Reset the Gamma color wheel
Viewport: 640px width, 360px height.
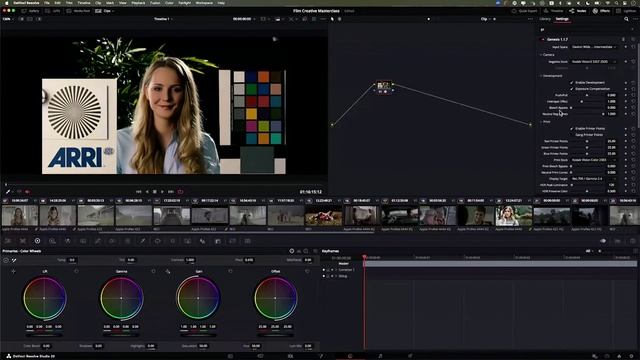click(x=153, y=271)
